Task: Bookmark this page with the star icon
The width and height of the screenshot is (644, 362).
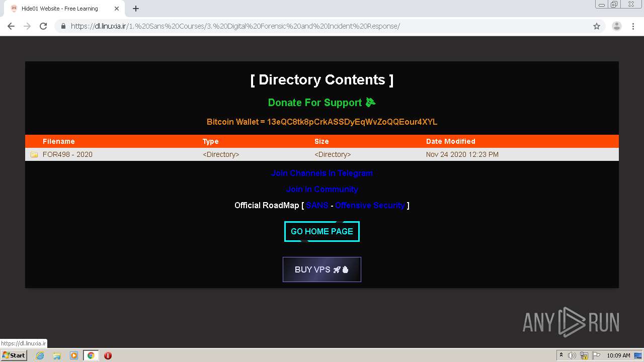Action: point(597,26)
